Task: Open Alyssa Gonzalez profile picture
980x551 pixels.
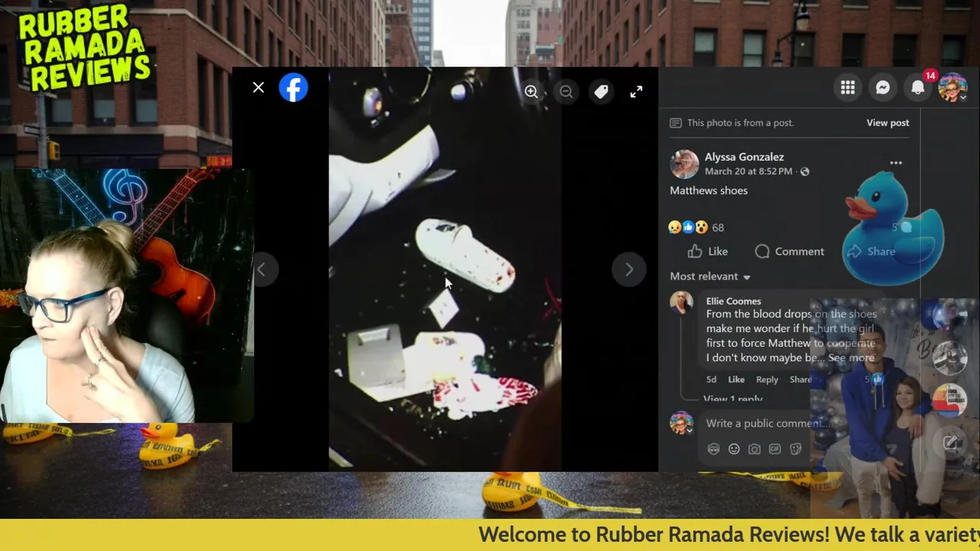Action: [x=684, y=164]
